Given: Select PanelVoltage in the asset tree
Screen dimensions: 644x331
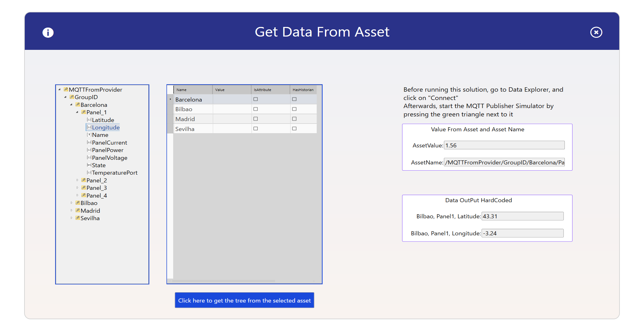Looking at the screenshot, I should (x=109, y=158).
